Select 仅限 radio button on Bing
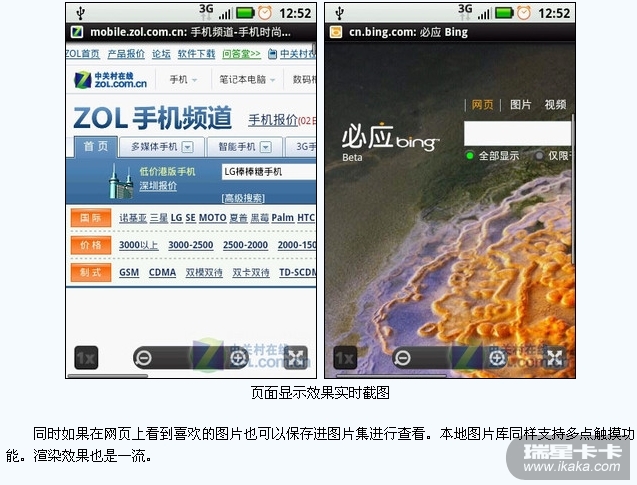This screenshot has width=637, height=485. coord(539,155)
